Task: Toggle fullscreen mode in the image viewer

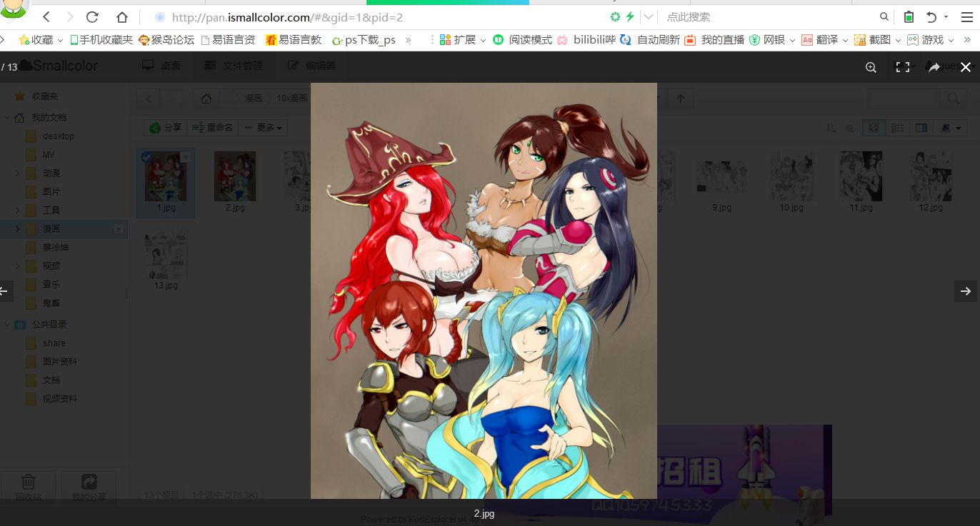Action: click(903, 67)
